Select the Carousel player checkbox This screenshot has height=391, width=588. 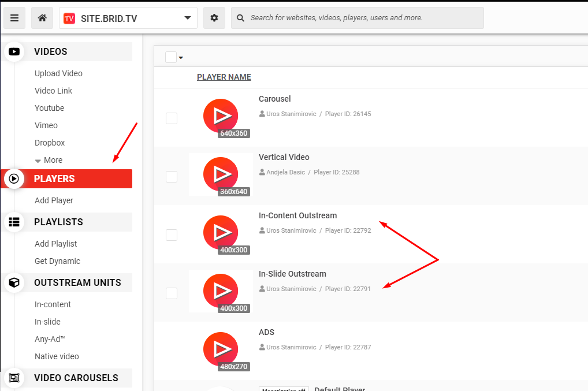click(172, 118)
